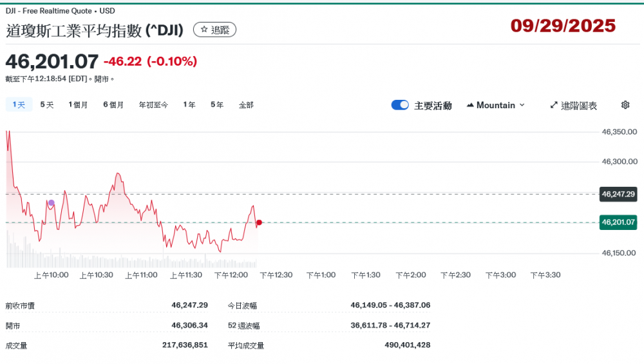Click the 追蹤 follow button

click(214, 30)
